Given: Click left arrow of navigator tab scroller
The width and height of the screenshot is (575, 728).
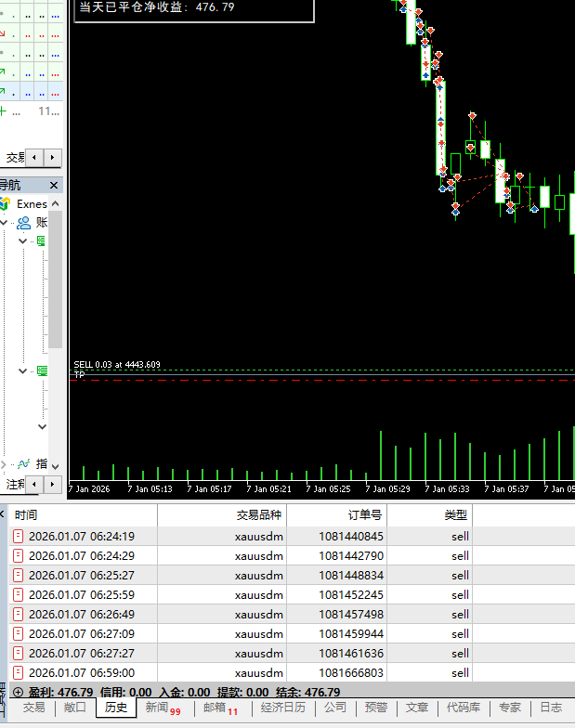Looking at the screenshot, I should [x=34, y=485].
